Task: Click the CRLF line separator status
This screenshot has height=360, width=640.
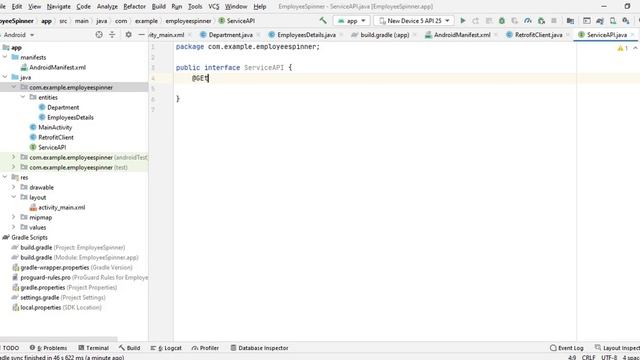Action: [x=588, y=357]
